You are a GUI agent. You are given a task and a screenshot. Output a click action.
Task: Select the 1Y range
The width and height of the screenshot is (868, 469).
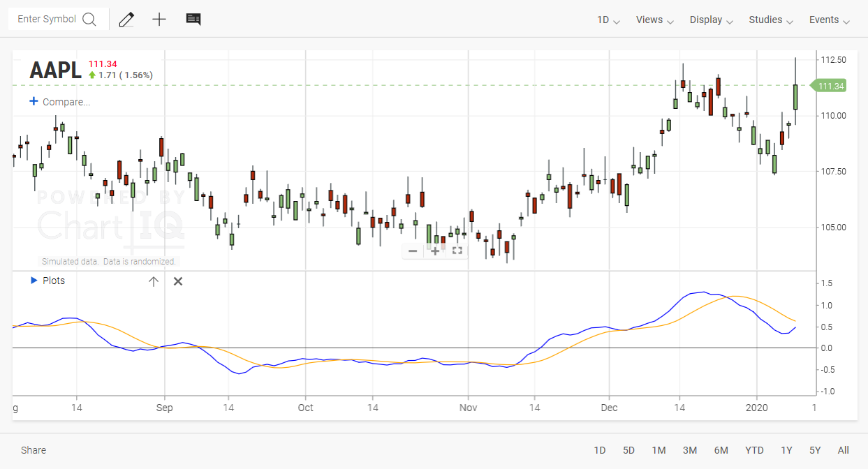[x=786, y=450]
